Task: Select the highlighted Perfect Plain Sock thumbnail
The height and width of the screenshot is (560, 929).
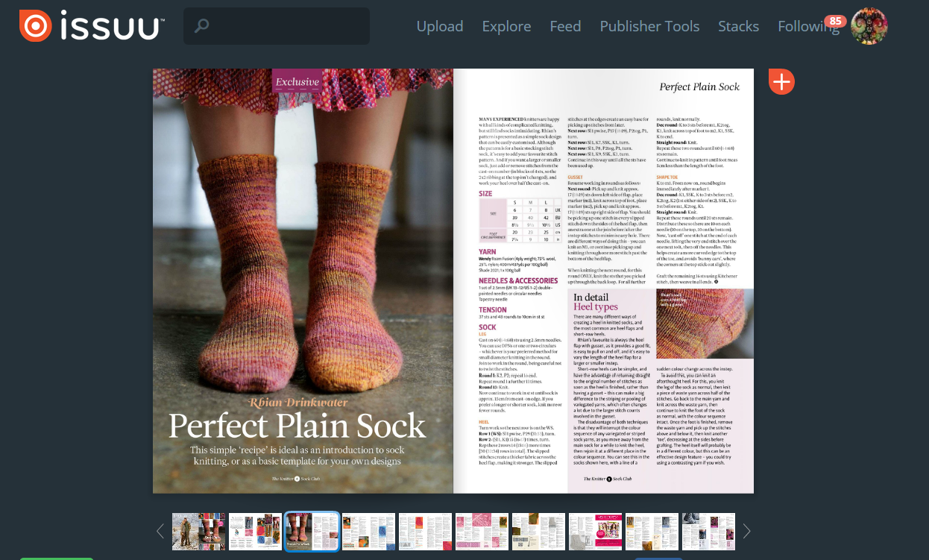Action: point(312,532)
